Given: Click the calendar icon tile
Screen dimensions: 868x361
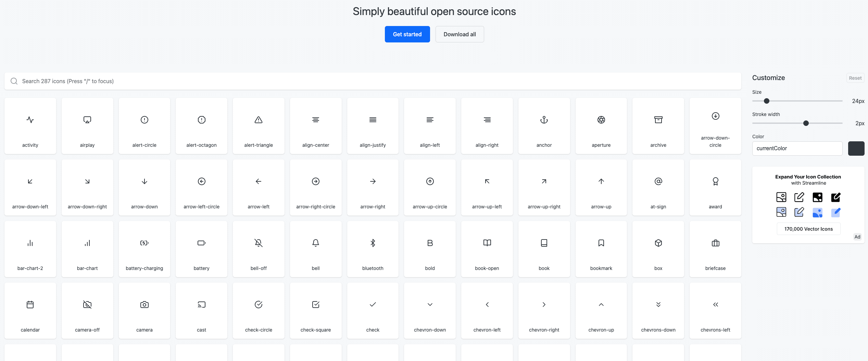Looking at the screenshot, I should tap(30, 311).
